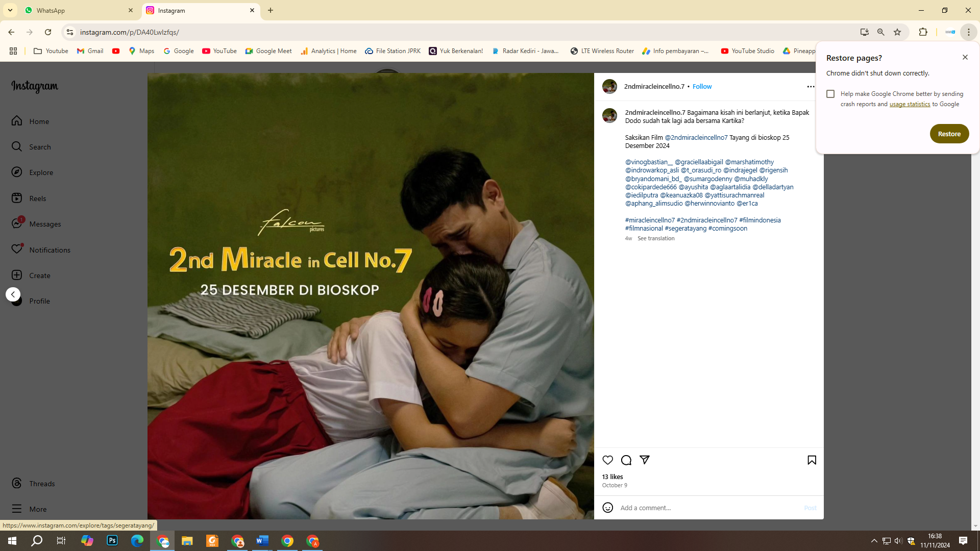The height and width of the screenshot is (551, 980).
Task: Go to Instagram Home
Action: pyautogui.click(x=31, y=121)
